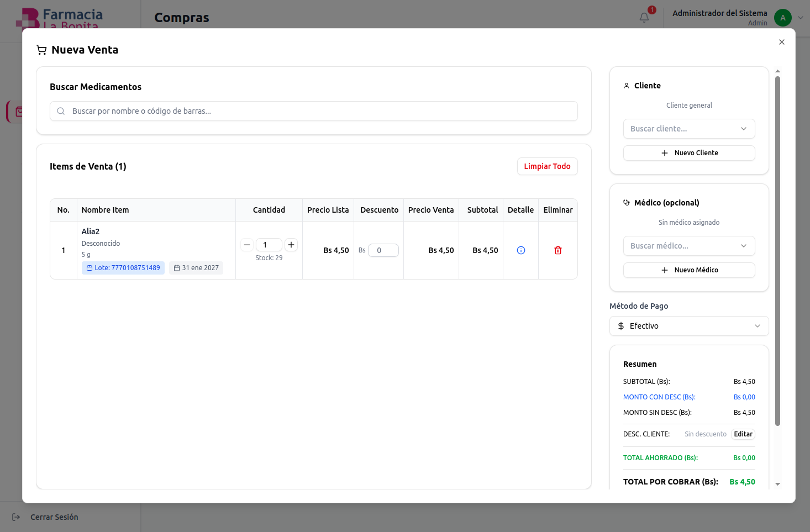810x532 pixels.
Task: Click the scroll-down arrow in the right panel
Action: 777,484
